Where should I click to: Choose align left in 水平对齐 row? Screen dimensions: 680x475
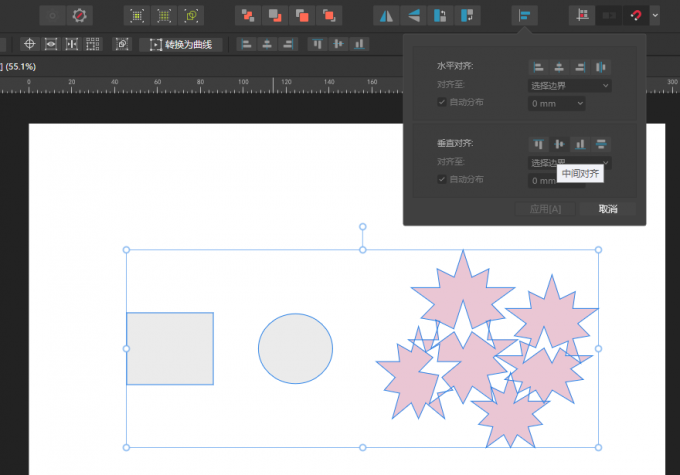[x=539, y=67]
